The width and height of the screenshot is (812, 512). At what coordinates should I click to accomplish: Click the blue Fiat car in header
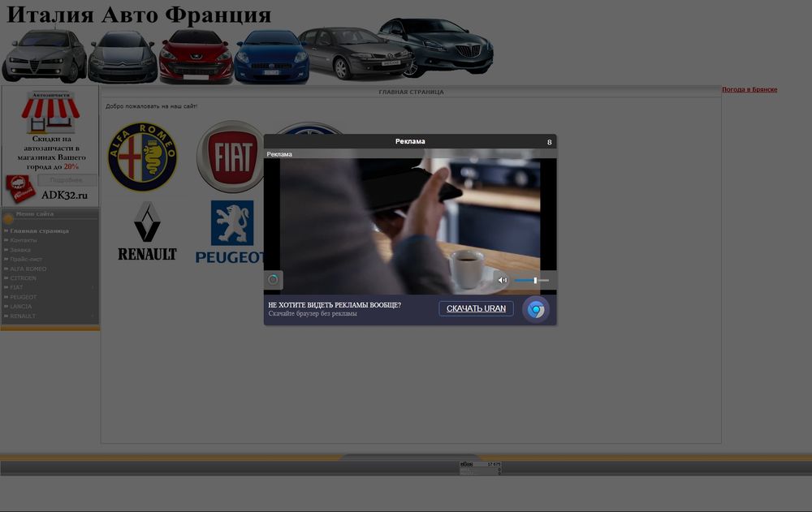point(271,57)
